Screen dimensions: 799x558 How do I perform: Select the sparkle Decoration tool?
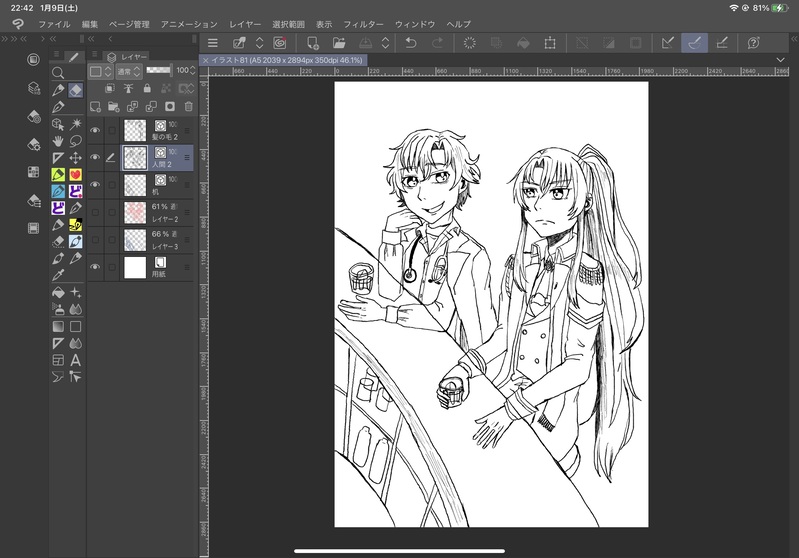click(x=75, y=293)
